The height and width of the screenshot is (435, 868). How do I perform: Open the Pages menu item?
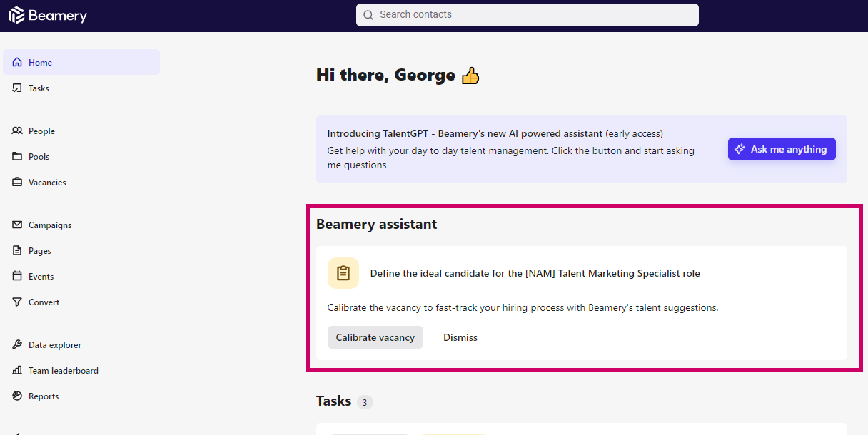click(81, 251)
